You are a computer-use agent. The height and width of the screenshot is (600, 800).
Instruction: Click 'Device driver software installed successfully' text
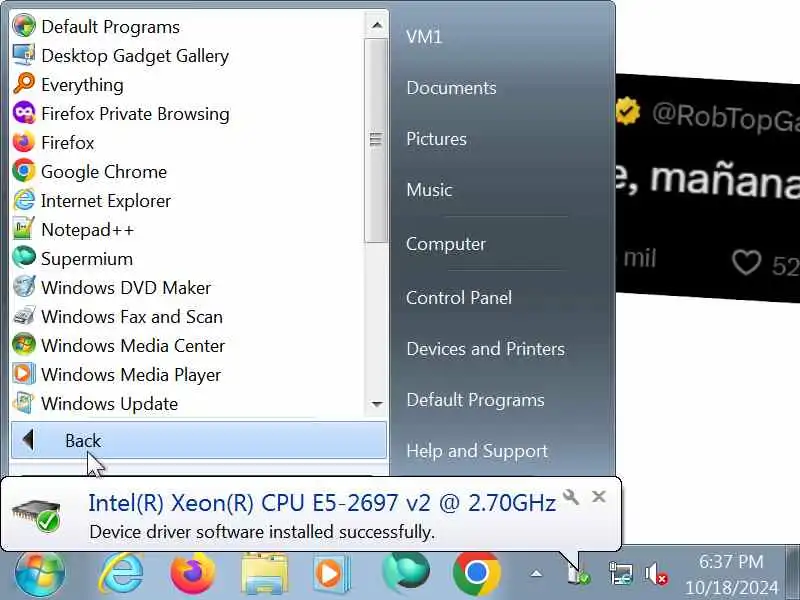pyautogui.click(x=262, y=532)
